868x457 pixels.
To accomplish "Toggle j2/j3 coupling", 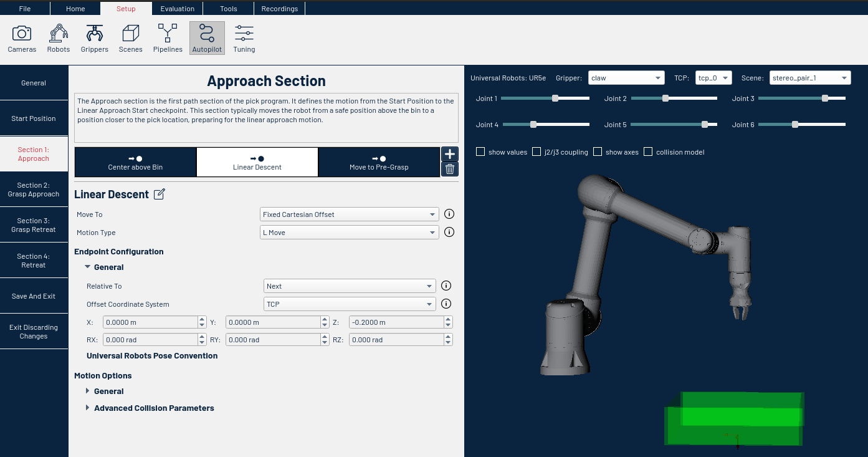I will [x=537, y=152].
